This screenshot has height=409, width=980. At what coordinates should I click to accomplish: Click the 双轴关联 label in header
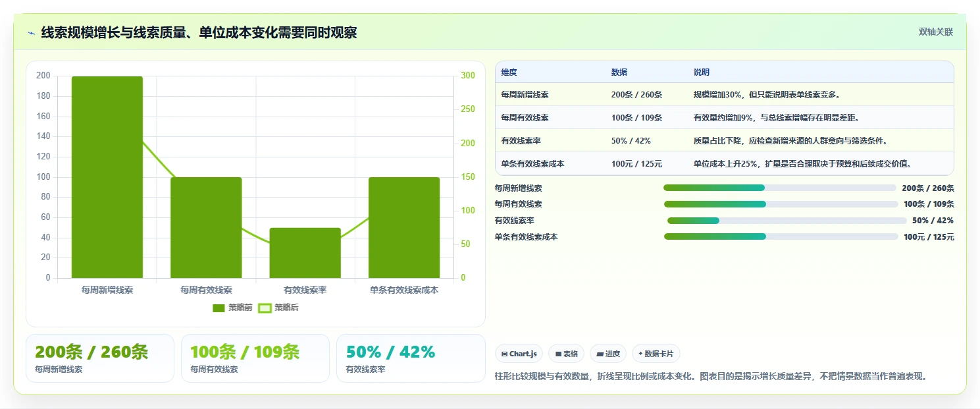(x=935, y=32)
